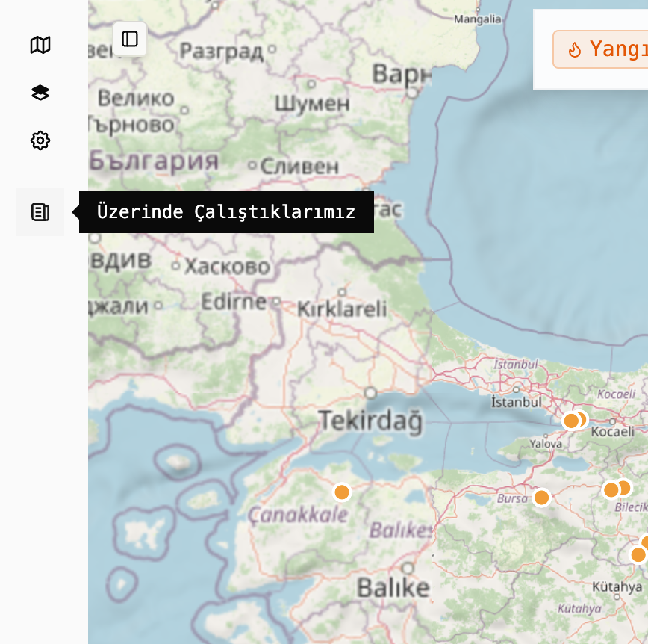
Task: Click the Шумен city label
Action: (x=312, y=103)
